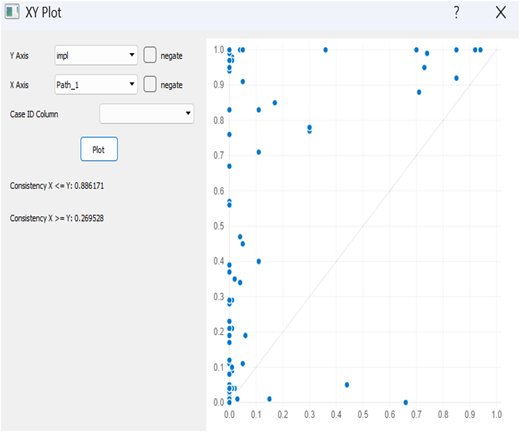Enable negate checkbox for Y Axis

pos(150,55)
